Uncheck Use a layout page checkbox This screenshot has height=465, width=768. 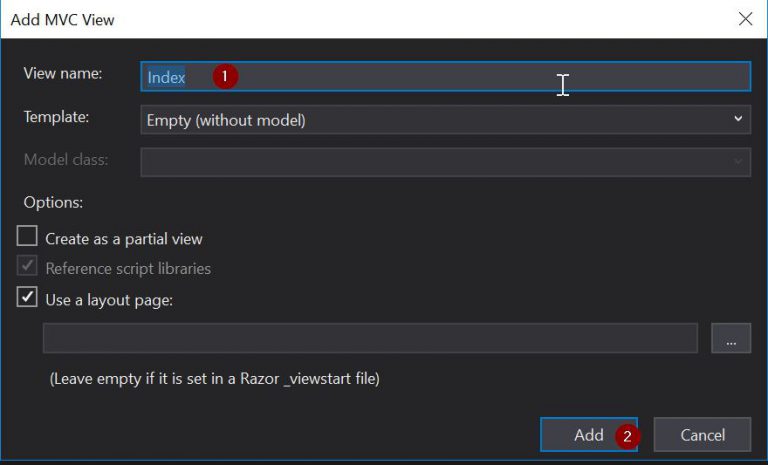click(x=28, y=298)
